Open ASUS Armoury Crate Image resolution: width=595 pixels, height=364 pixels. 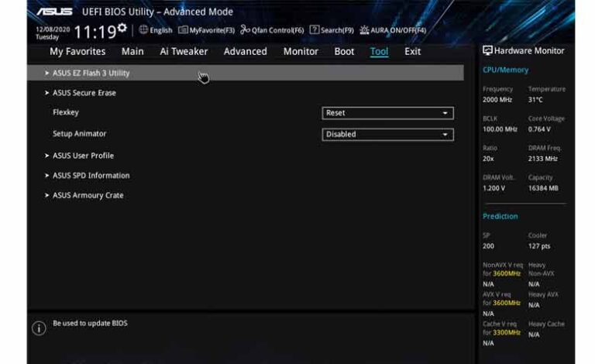tap(88, 195)
